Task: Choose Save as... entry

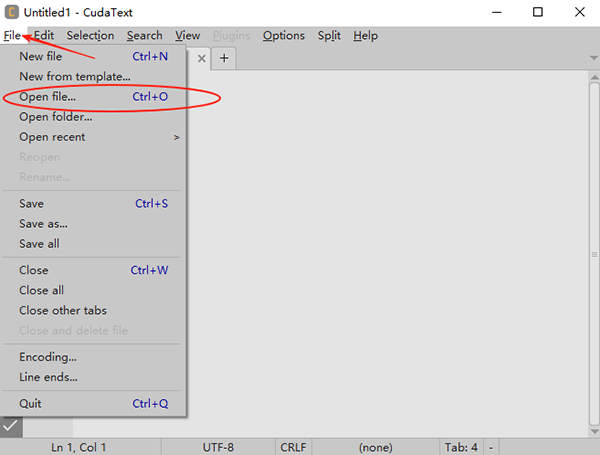Action: 93,223
